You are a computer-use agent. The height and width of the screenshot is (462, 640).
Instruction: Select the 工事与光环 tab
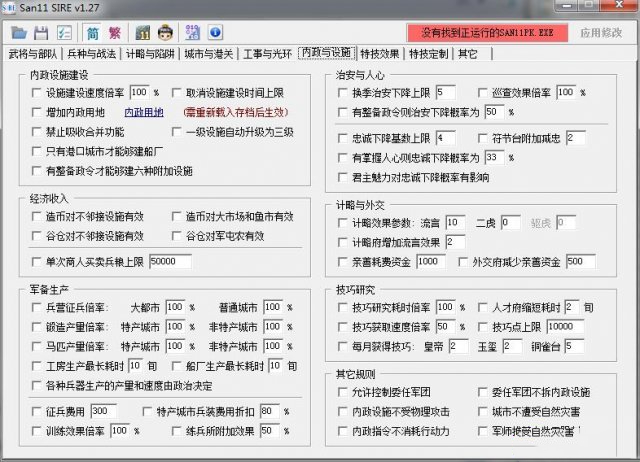coord(267,54)
